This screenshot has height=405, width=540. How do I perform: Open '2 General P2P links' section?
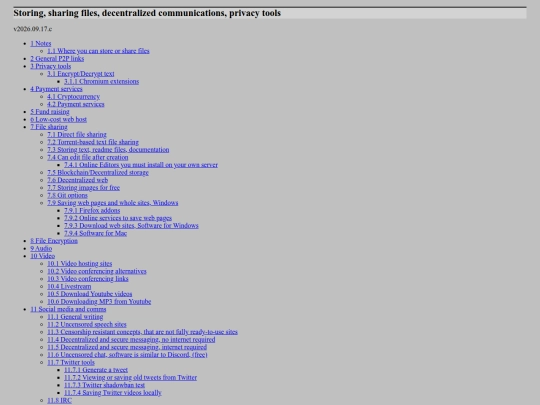[57, 59]
